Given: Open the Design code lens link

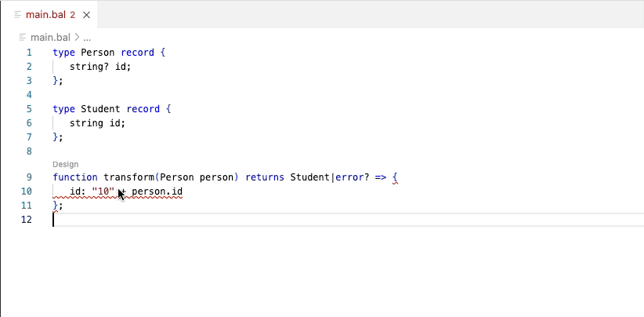Looking at the screenshot, I should point(65,165).
